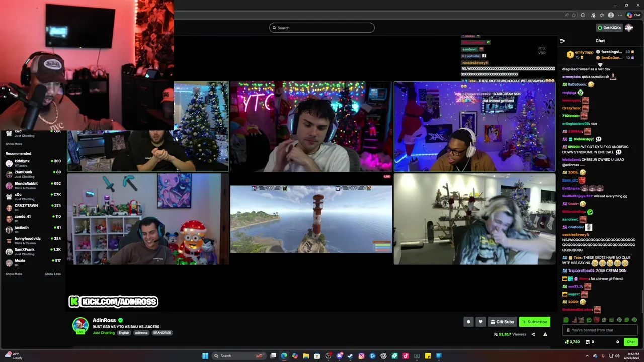Image resolution: width=644 pixels, height=362 pixels.
Task: Click the browser extension icon in Edge toolbar
Action: click(x=583, y=15)
